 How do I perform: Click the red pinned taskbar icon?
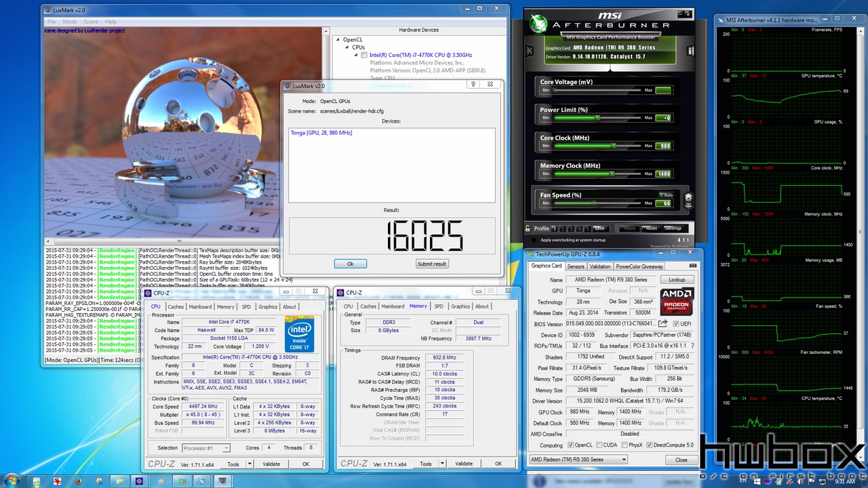coord(58,481)
